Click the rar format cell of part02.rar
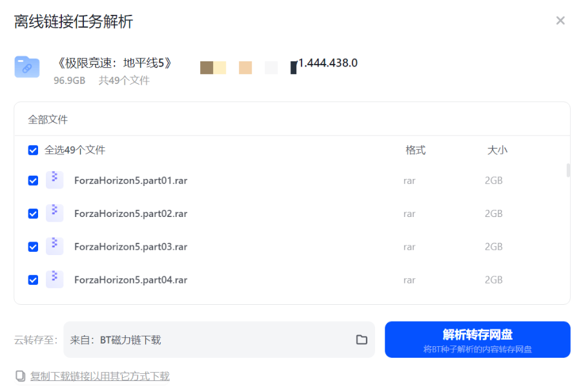The width and height of the screenshot is (581, 392). tap(409, 214)
